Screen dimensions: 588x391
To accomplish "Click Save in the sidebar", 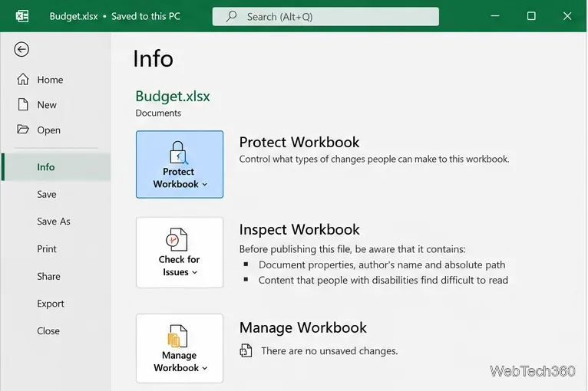I will [47, 195].
